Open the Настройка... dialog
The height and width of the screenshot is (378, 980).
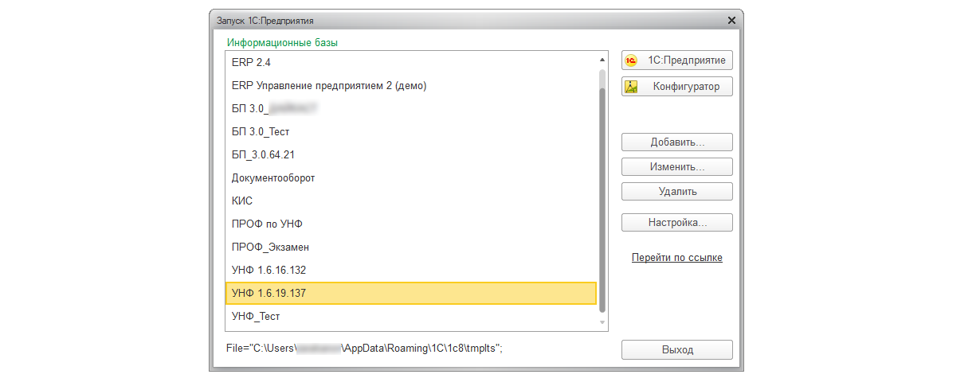coord(676,223)
